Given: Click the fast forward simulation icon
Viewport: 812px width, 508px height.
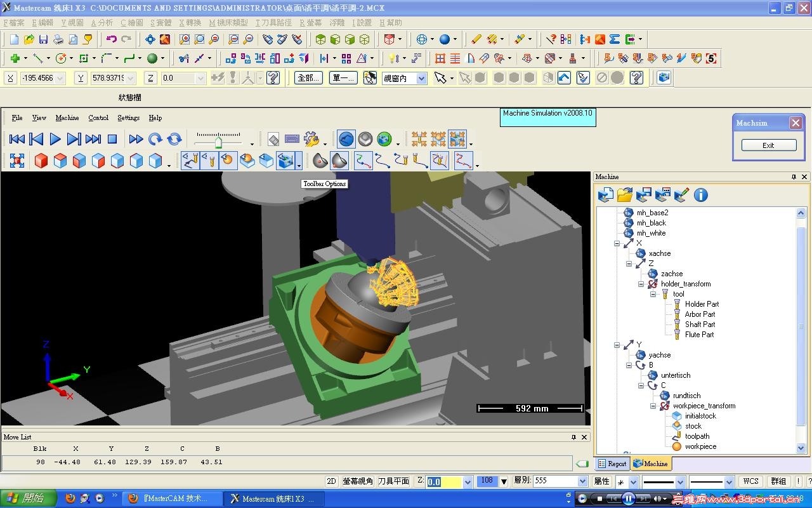Looking at the screenshot, I should (x=136, y=139).
